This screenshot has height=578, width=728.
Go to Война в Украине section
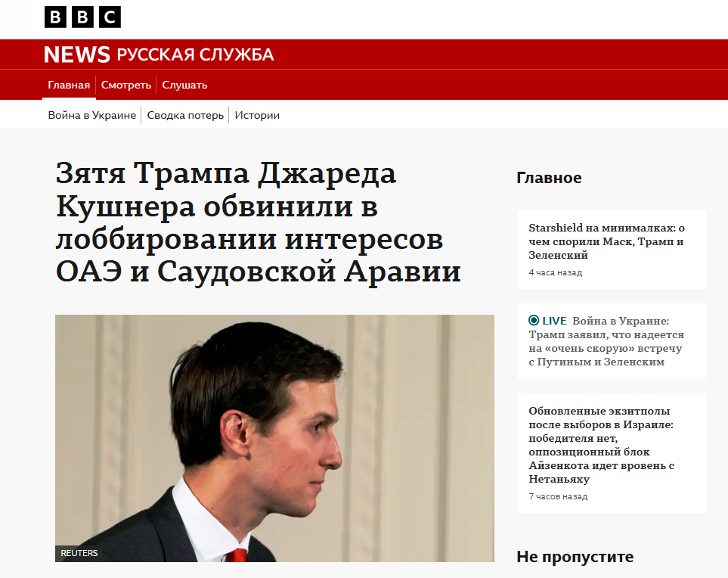pyautogui.click(x=92, y=115)
